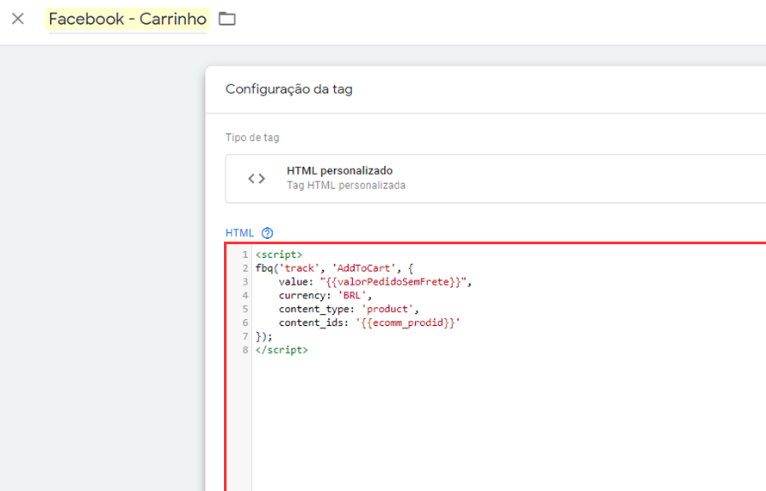Image resolution: width=766 pixels, height=491 pixels.
Task: Close the tag editor with the X icon
Action: [18, 19]
